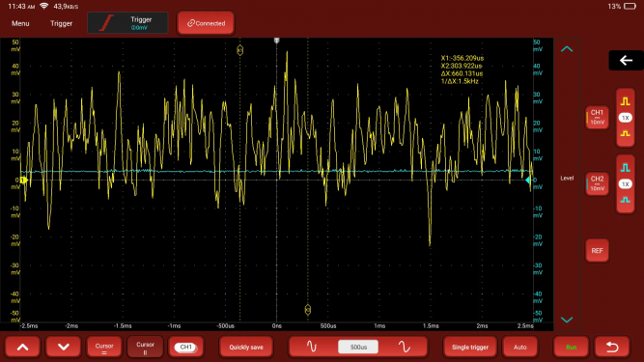Lower the trigger level with the down chevron

click(567, 320)
